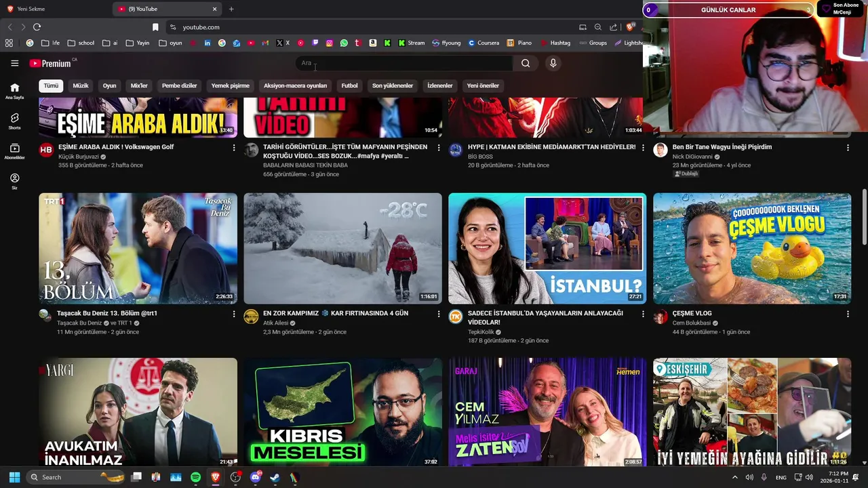The width and height of the screenshot is (868, 488).
Task: Click the YouTube search input field
Action: point(403,63)
